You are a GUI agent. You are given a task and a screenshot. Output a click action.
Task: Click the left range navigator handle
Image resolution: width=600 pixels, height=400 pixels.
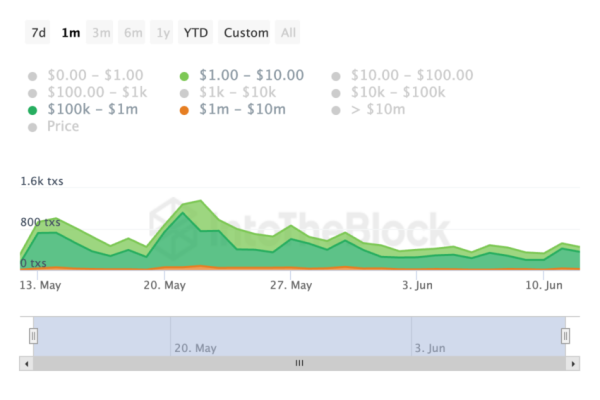(33, 336)
